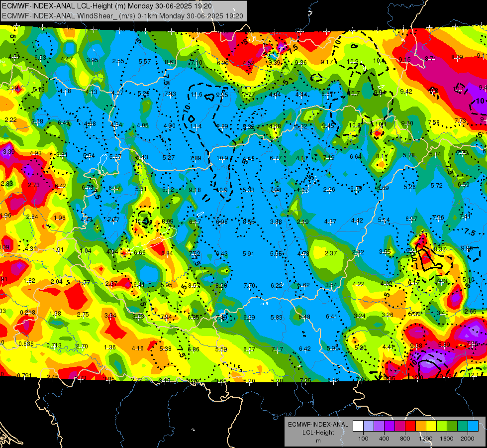Click legend tick value 2000
Image resolution: width=487 pixels, height=448 pixels.
468,439
